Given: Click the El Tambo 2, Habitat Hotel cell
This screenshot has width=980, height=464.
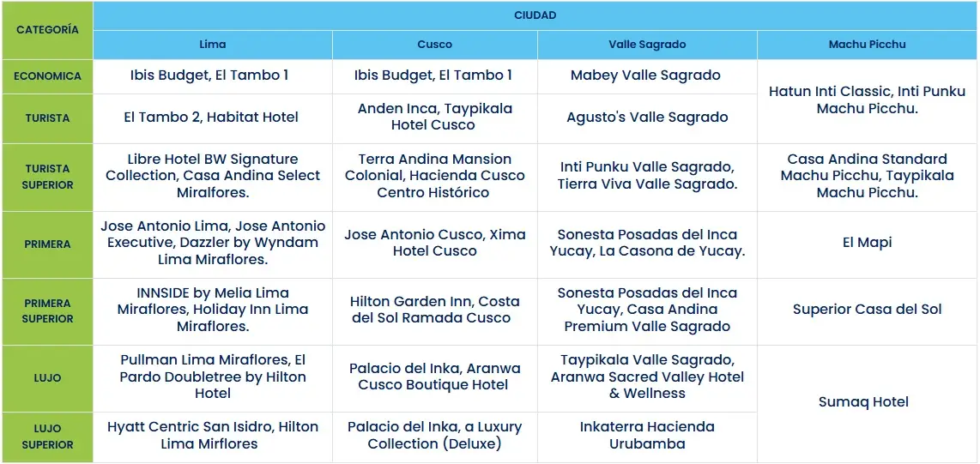Looking at the screenshot, I should (211, 118).
